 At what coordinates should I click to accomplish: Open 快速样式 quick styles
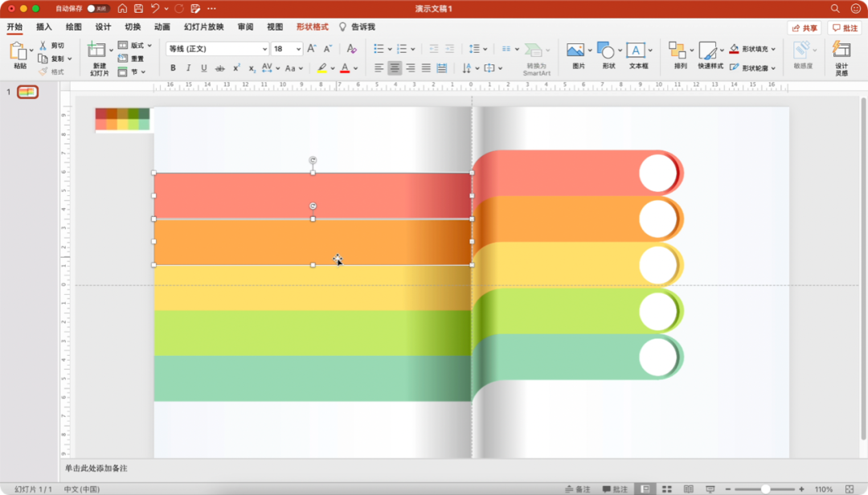click(x=709, y=55)
